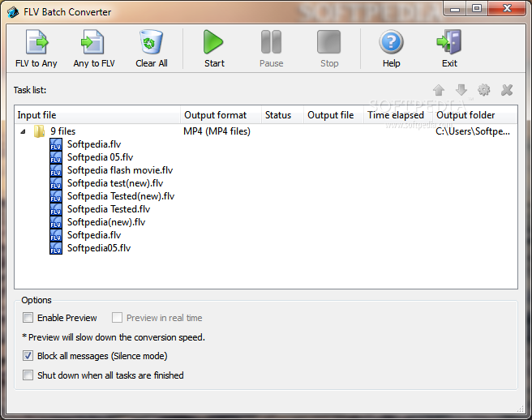The width and height of the screenshot is (532, 420).
Task: Select Softpedia flash movie.flv
Action: [120, 170]
